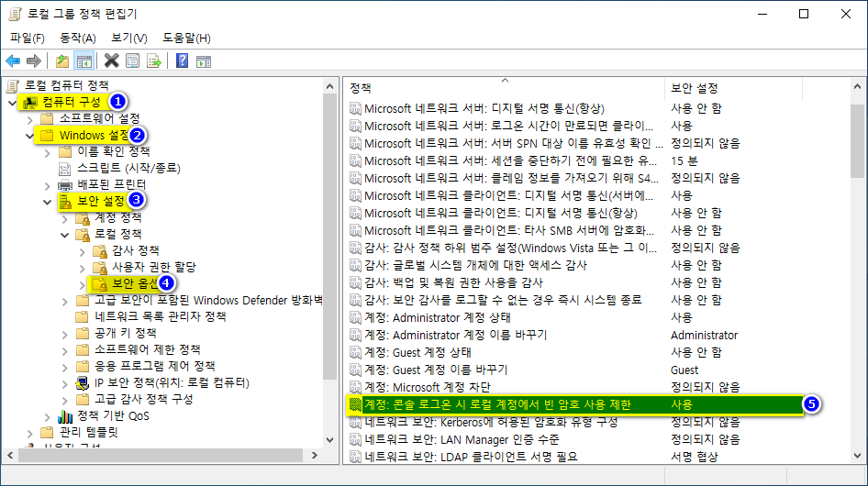Click the Back arrow toolbar icon
Screen dimensions: 868x486
[x=13, y=61]
